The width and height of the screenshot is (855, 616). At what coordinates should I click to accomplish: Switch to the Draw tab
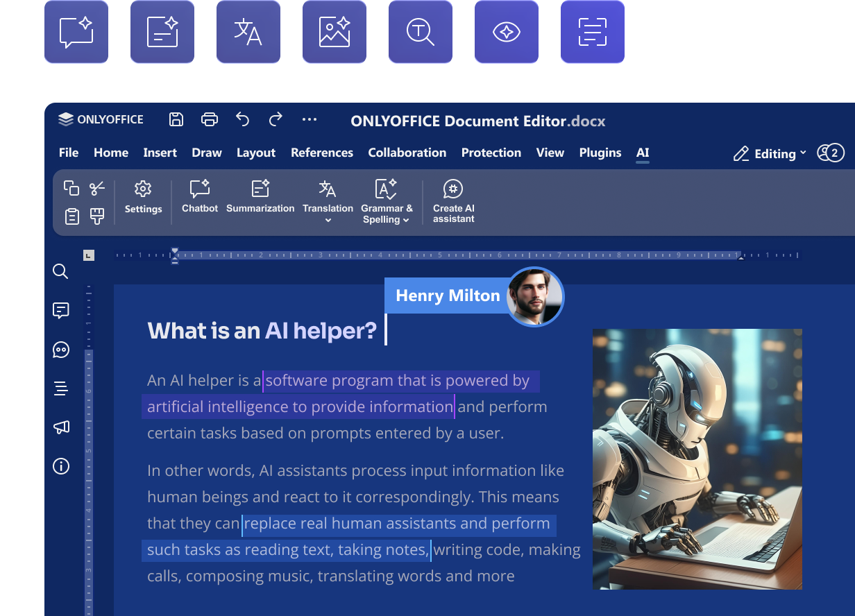[x=207, y=153]
